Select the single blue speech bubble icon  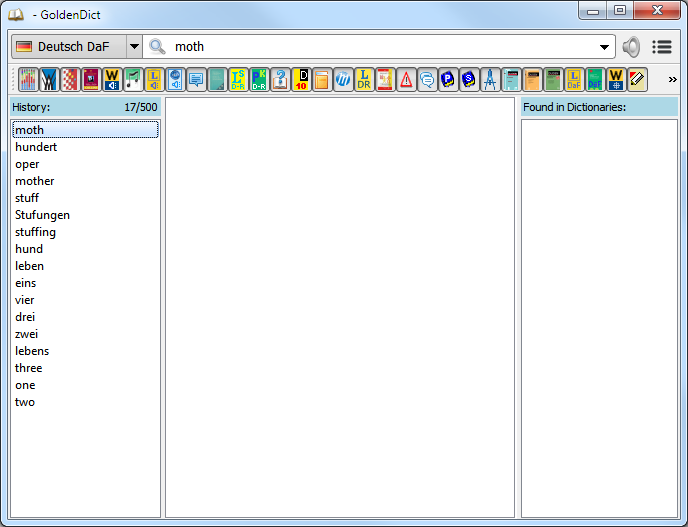point(196,79)
